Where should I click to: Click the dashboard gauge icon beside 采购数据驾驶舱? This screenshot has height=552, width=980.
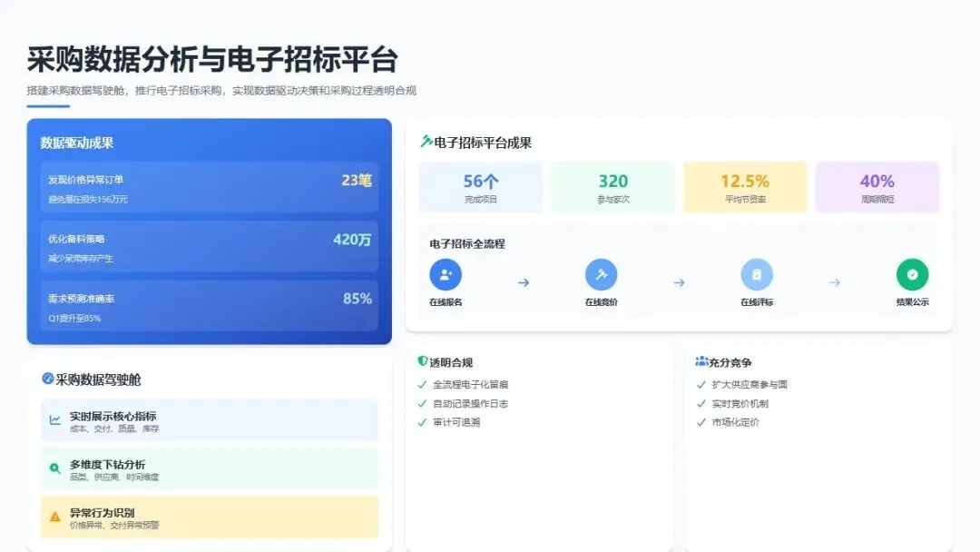[x=47, y=379]
